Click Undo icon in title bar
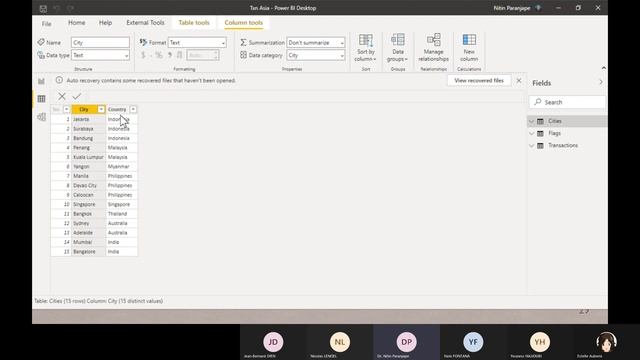This screenshot has height=360, width=640. click(57, 8)
